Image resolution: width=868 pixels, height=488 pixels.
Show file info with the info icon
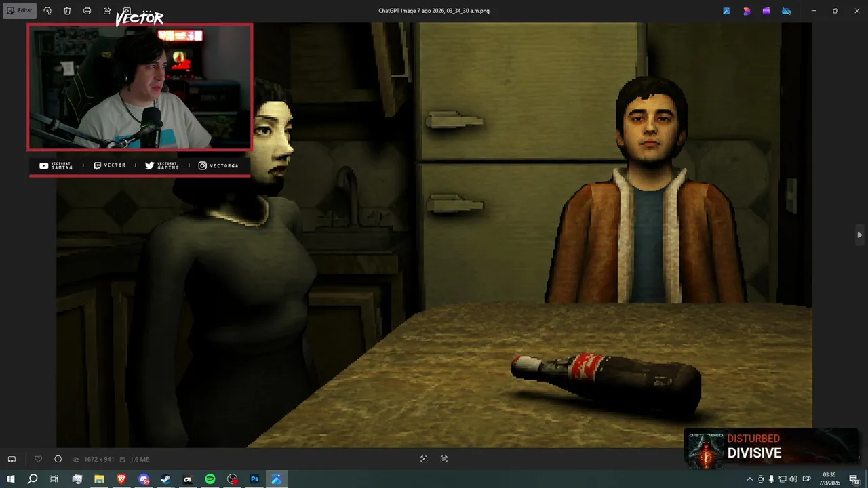point(58,459)
